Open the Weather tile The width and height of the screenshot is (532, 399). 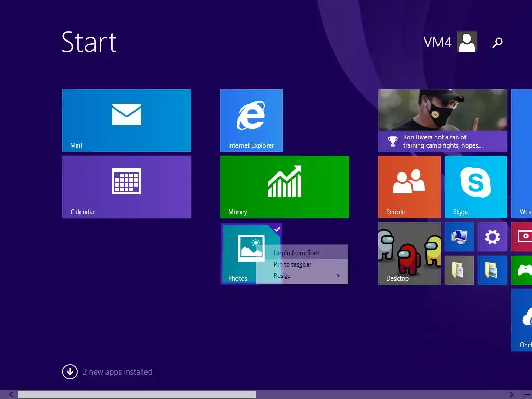(522, 154)
